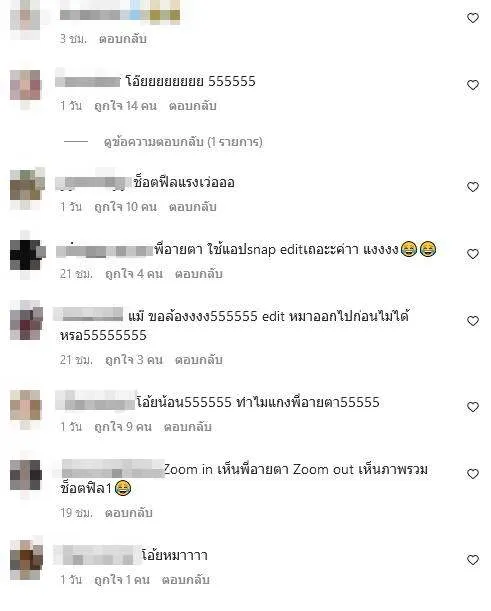The image size is (491, 611).
Task: Open profile picture beside "โอ้ยหมาาาา"
Action: 26,560
